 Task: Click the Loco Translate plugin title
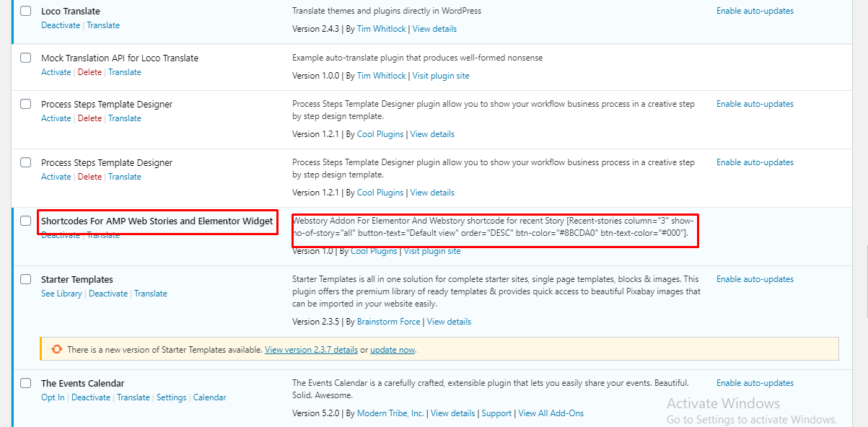pyautogui.click(x=71, y=12)
